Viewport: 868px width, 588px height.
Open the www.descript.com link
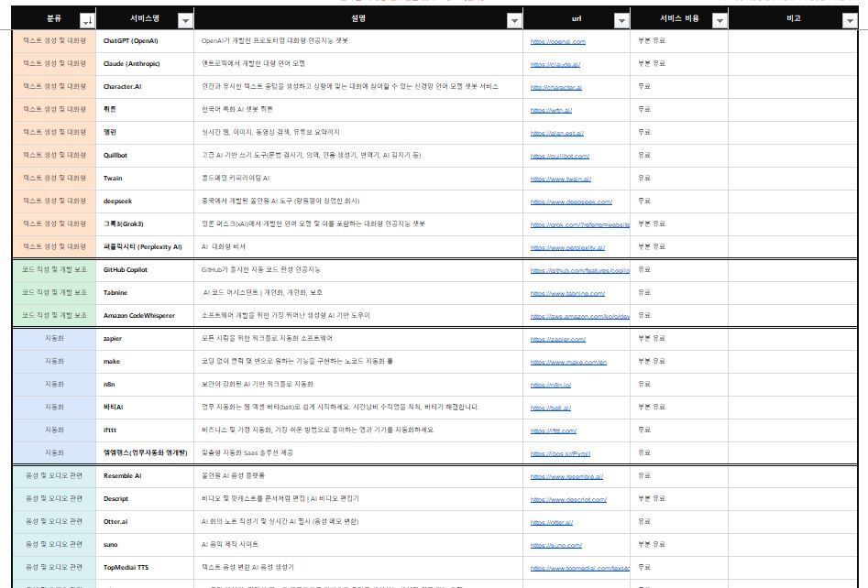tap(568, 499)
